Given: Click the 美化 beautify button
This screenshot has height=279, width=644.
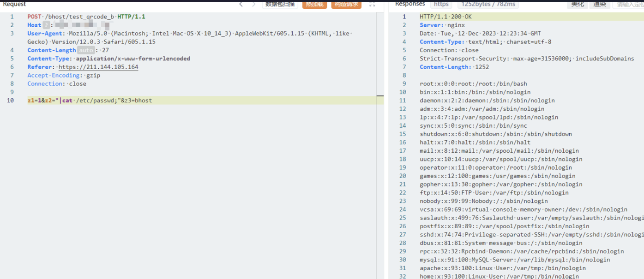Looking at the screenshot, I should (578, 4).
